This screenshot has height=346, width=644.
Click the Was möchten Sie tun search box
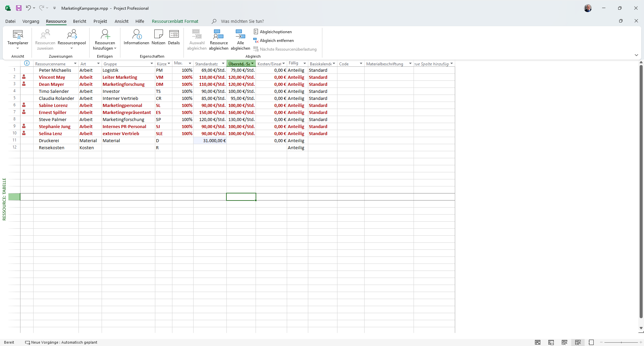coord(242,21)
